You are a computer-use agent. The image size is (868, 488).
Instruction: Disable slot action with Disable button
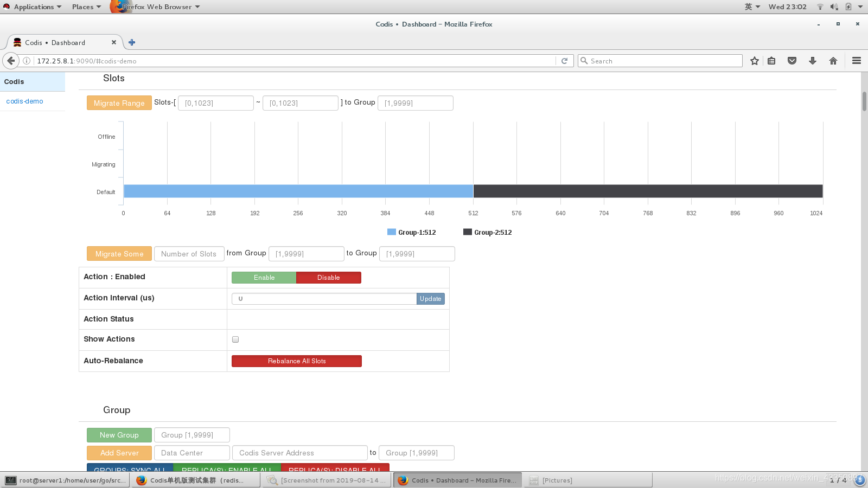pyautogui.click(x=329, y=278)
